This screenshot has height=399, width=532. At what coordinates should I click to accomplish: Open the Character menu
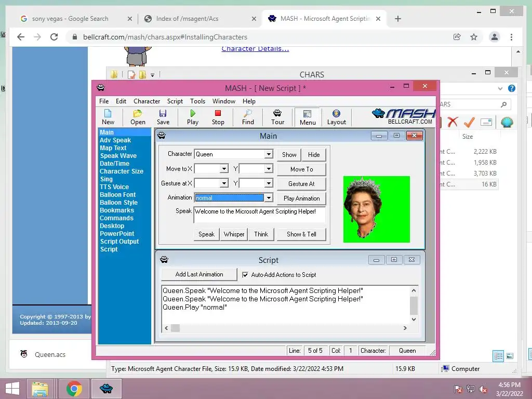pyautogui.click(x=147, y=101)
